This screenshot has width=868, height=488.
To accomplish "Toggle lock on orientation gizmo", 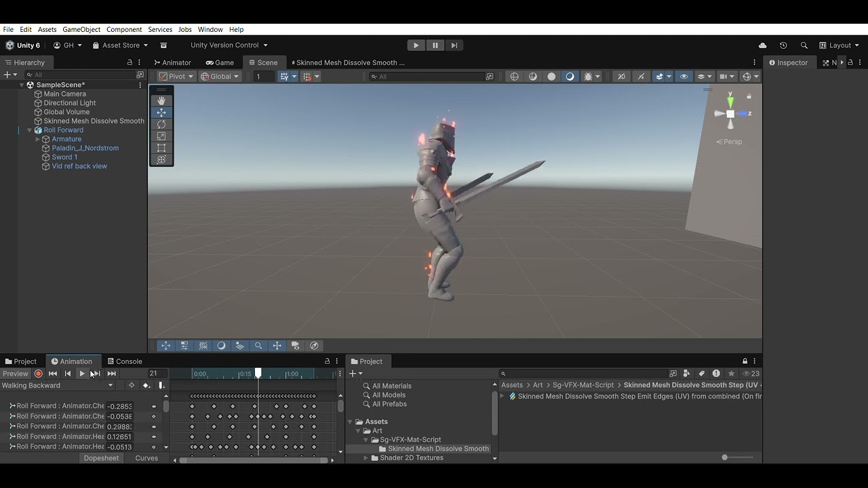I will pyautogui.click(x=749, y=97).
